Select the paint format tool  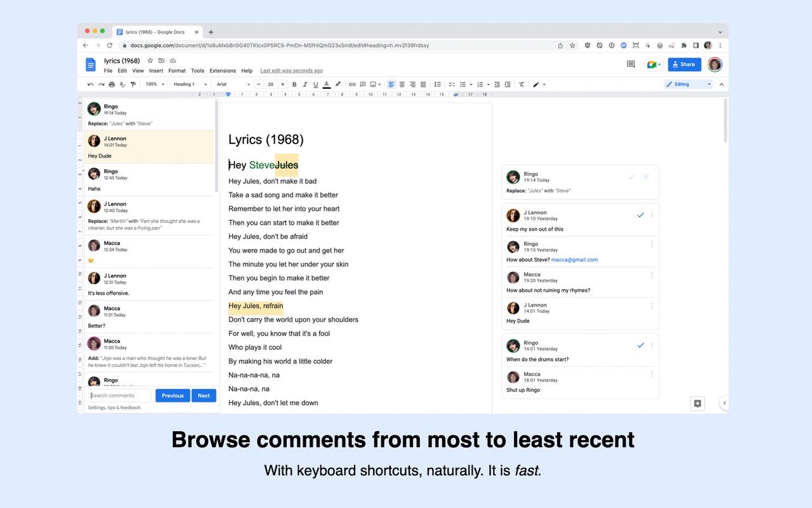pos(133,84)
